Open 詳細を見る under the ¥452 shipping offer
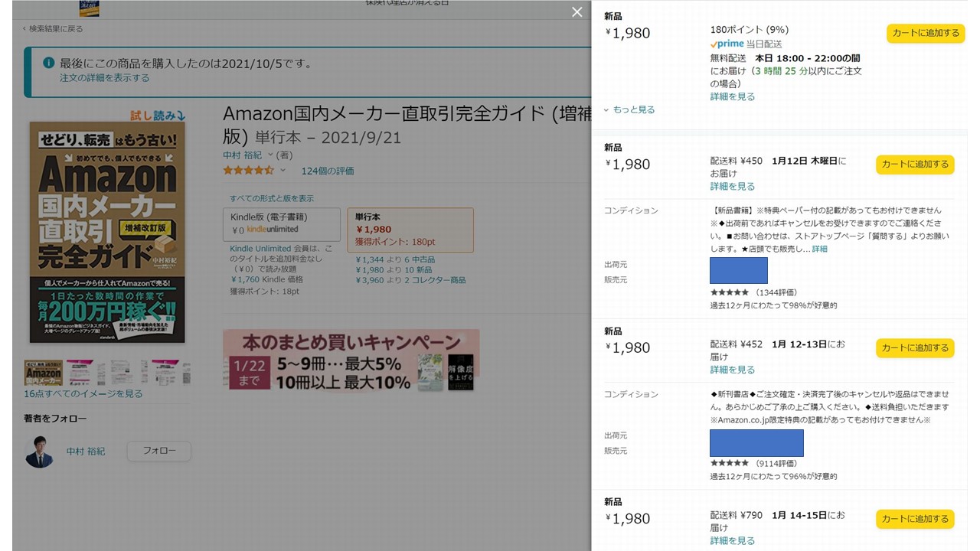The image size is (980, 551). tap(733, 370)
